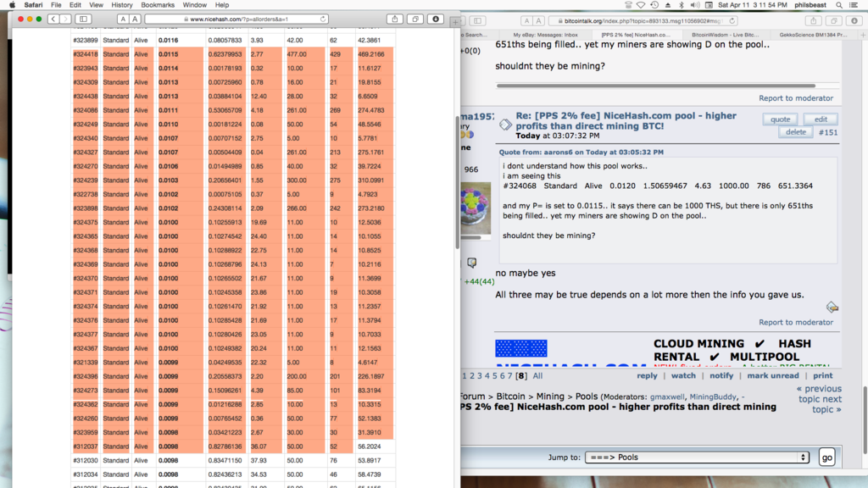This screenshot has width=868, height=488.
Task: Open the Bluetooth menu bar icon
Action: pos(682,5)
